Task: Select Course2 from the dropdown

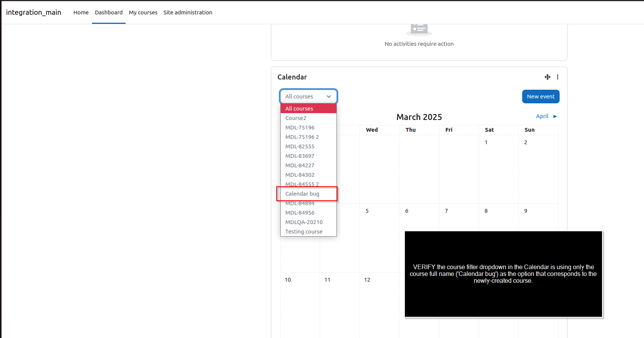Action: click(x=308, y=118)
